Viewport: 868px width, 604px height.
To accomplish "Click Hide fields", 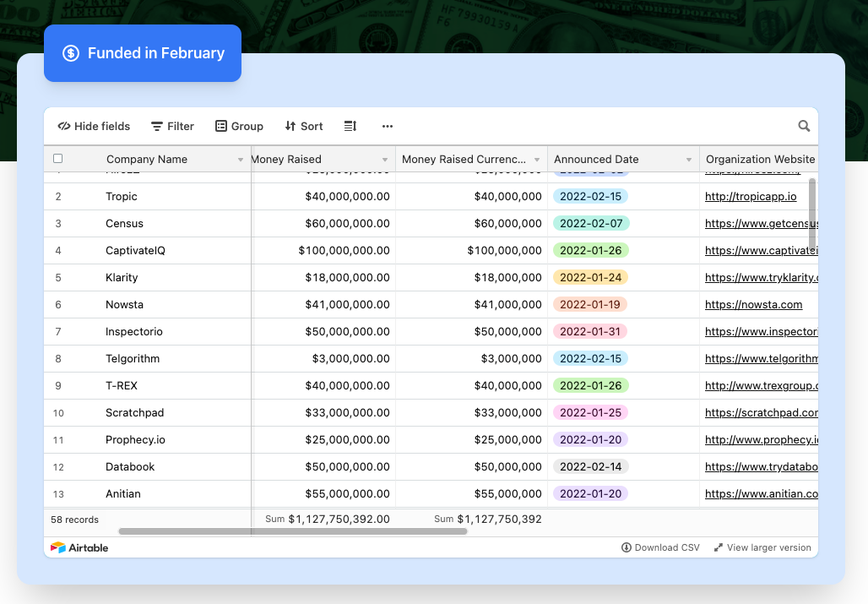I will (94, 126).
